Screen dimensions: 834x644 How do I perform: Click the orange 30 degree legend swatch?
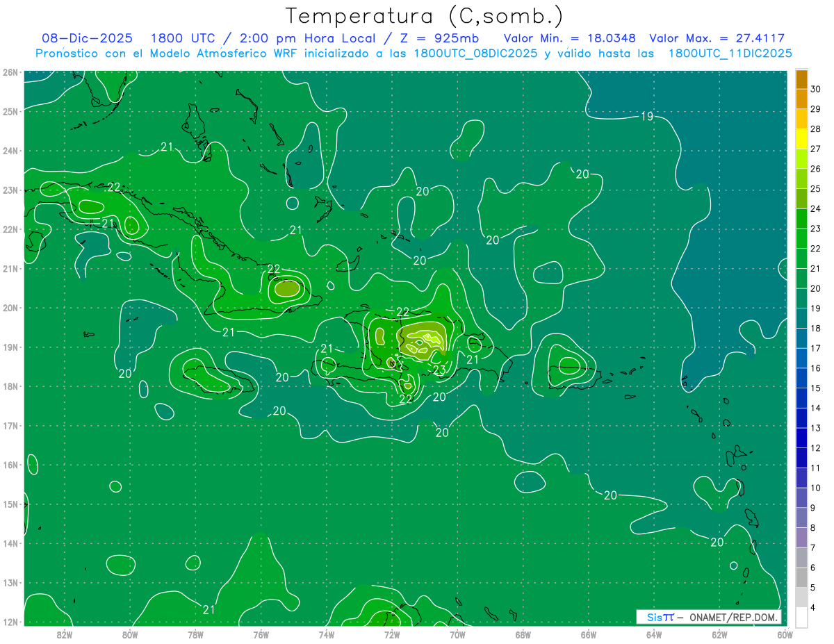click(801, 79)
